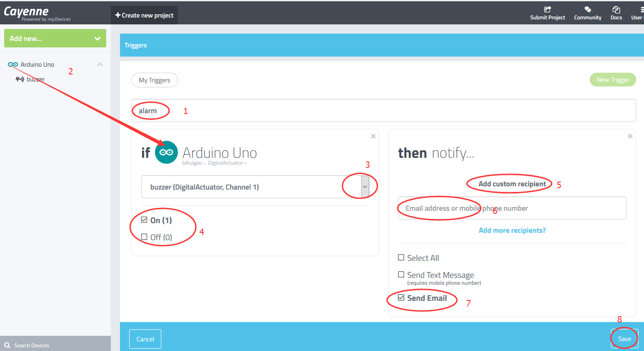Click the search magnifier icon

7,345
